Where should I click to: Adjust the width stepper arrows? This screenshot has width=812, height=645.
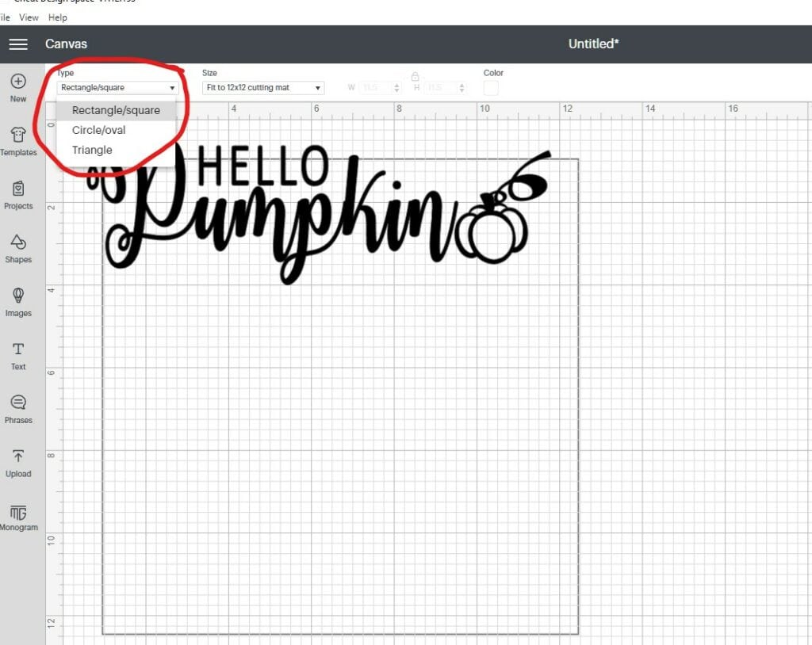tap(396, 87)
